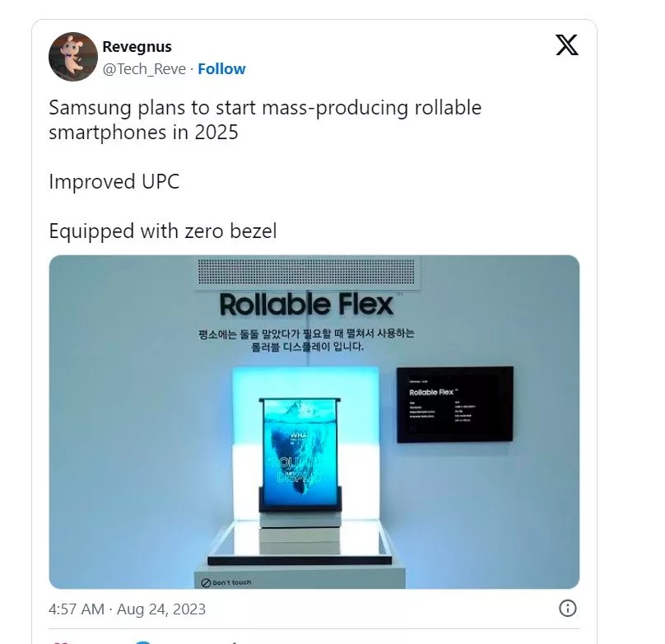Image resolution: width=665 pixels, height=644 pixels.
Task: Click the Equipped with zero bezel line
Action: [163, 231]
